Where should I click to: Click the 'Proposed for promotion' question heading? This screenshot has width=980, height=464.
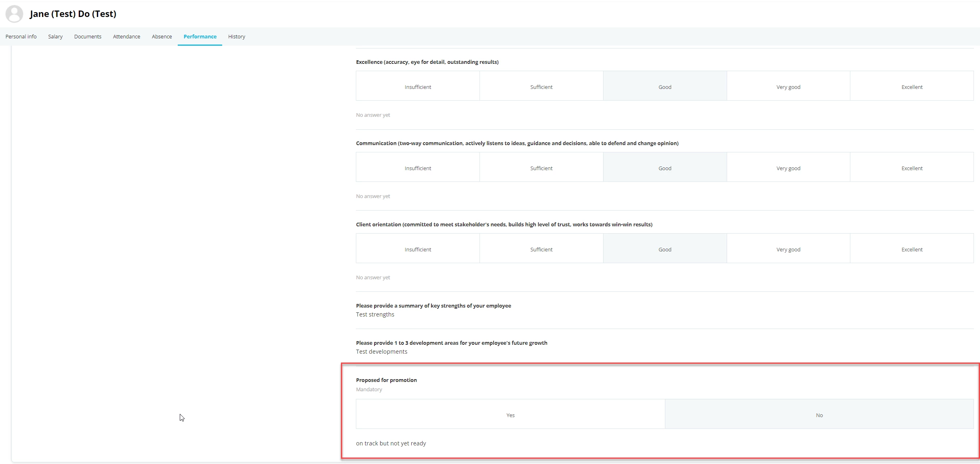[x=386, y=380]
